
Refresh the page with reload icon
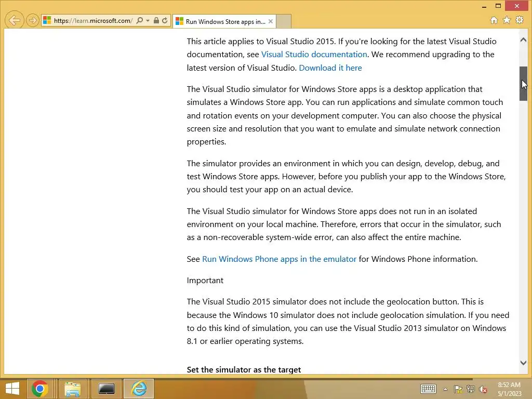click(165, 20)
